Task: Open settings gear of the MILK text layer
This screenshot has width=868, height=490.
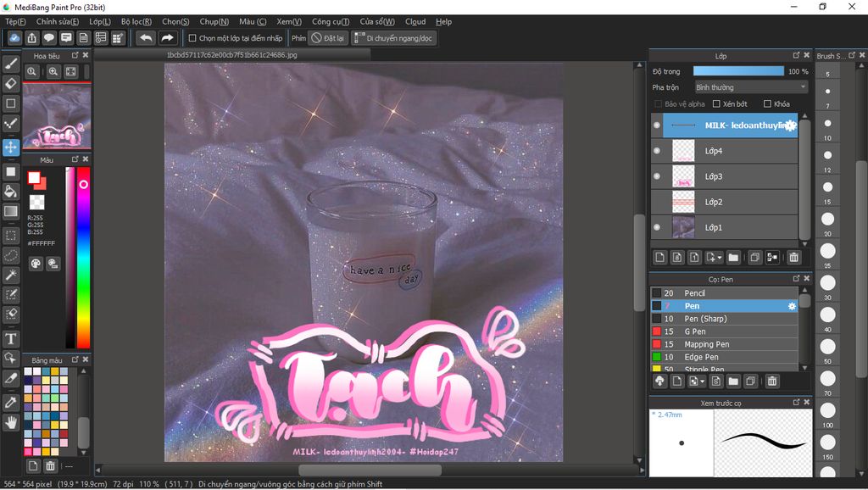Action: pyautogui.click(x=791, y=125)
